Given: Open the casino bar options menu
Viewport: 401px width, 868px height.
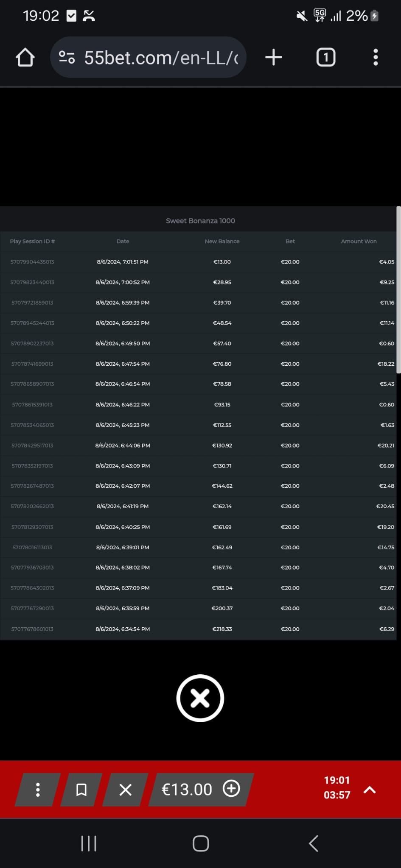Looking at the screenshot, I should (x=38, y=790).
